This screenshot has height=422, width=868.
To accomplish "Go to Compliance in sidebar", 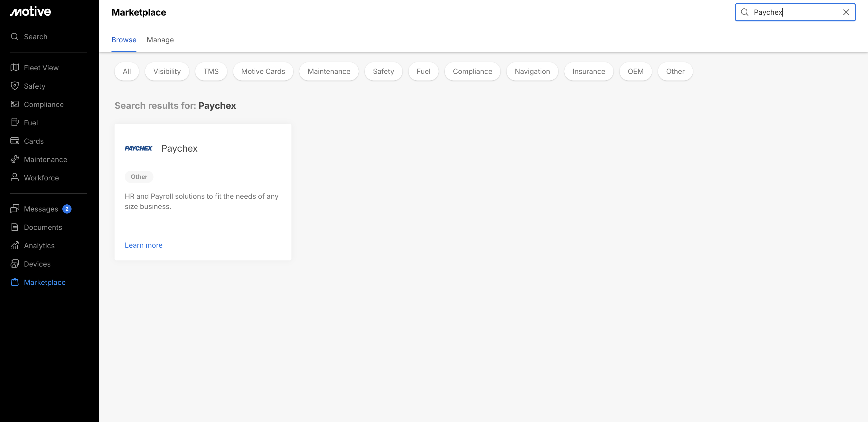I will point(44,104).
